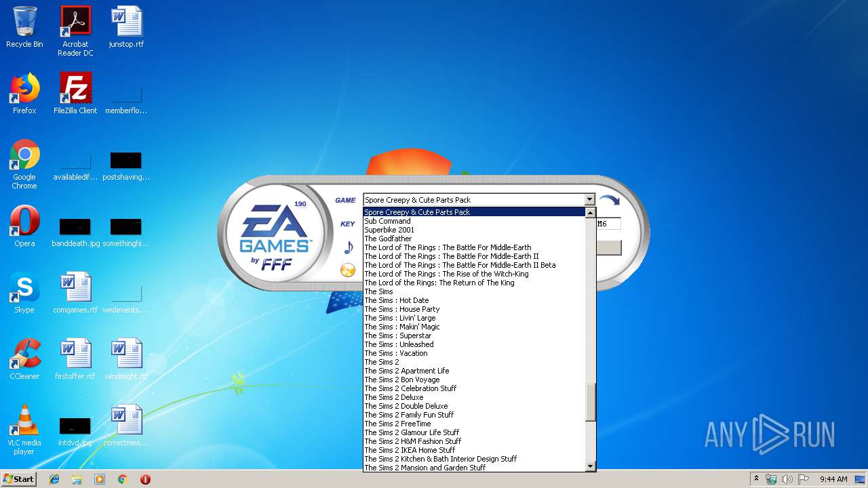Image resolution: width=868 pixels, height=488 pixels.
Task: Click the game list scrollbar thumb
Action: [590, 402]
